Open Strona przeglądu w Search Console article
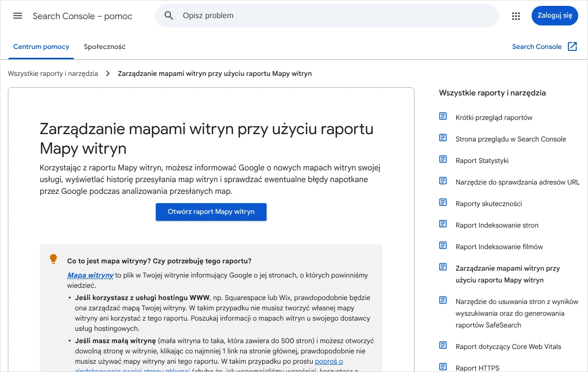 click(511, 139)
